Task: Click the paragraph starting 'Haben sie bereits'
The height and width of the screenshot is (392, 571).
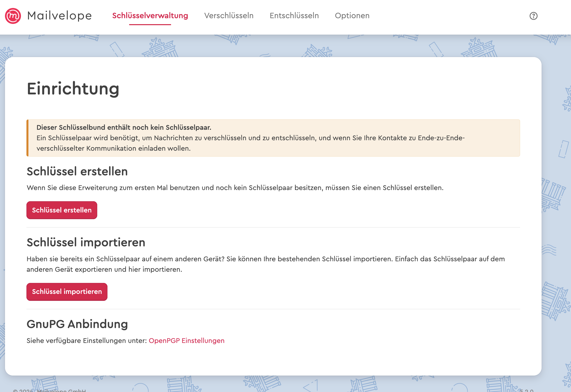Action: (266, 264)
